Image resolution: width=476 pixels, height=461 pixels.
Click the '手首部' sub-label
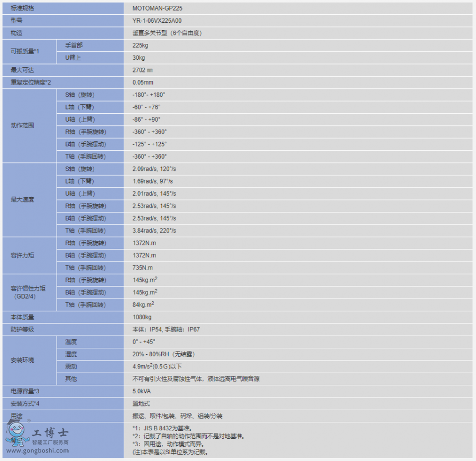pyautogui.click(x=74, y=45)
